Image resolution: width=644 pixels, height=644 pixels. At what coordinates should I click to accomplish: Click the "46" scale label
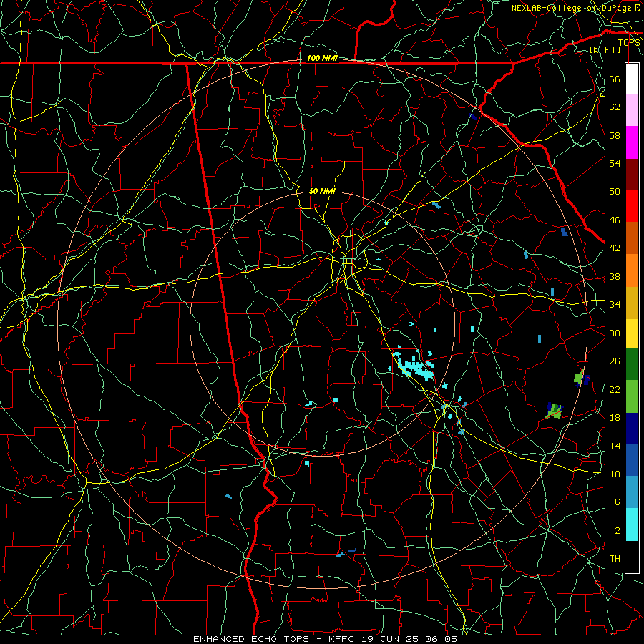[615, 220]
